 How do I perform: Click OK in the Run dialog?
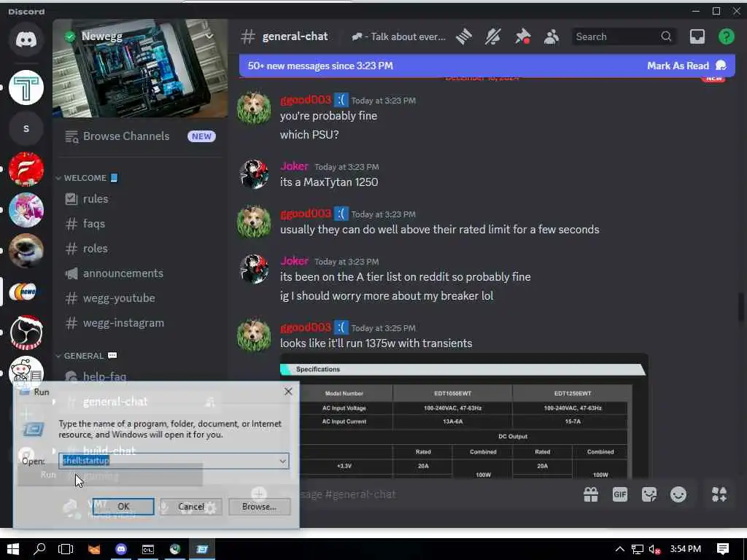(x=123, y=507)
